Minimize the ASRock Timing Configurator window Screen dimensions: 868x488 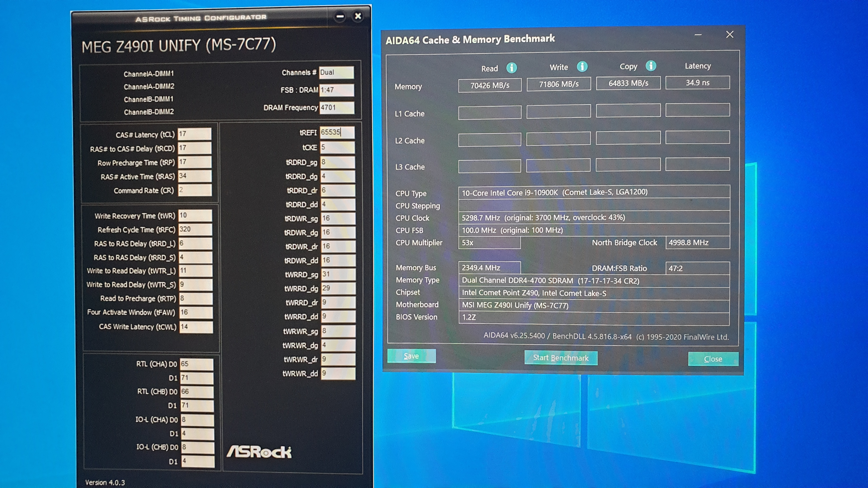[340, 16]
